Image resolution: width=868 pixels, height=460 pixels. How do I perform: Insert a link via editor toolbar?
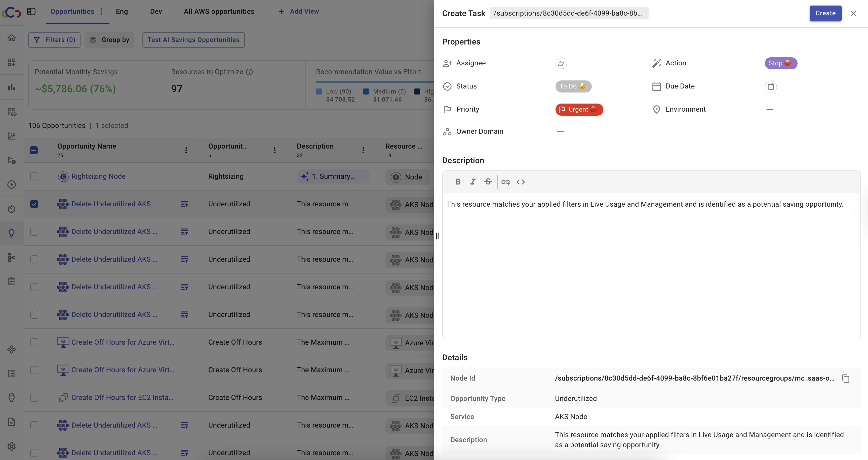click(x=505, y=182)
